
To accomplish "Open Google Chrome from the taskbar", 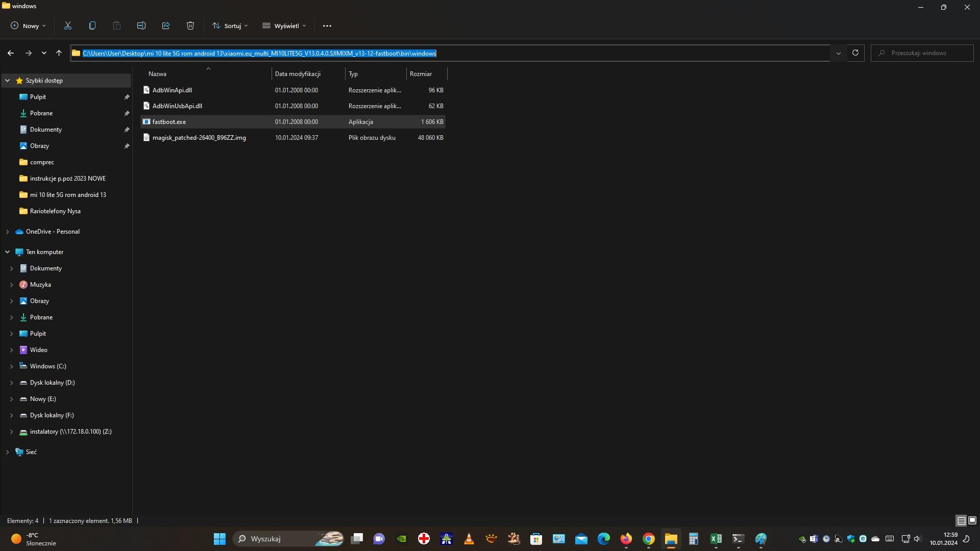I will [x=648, y=539].
